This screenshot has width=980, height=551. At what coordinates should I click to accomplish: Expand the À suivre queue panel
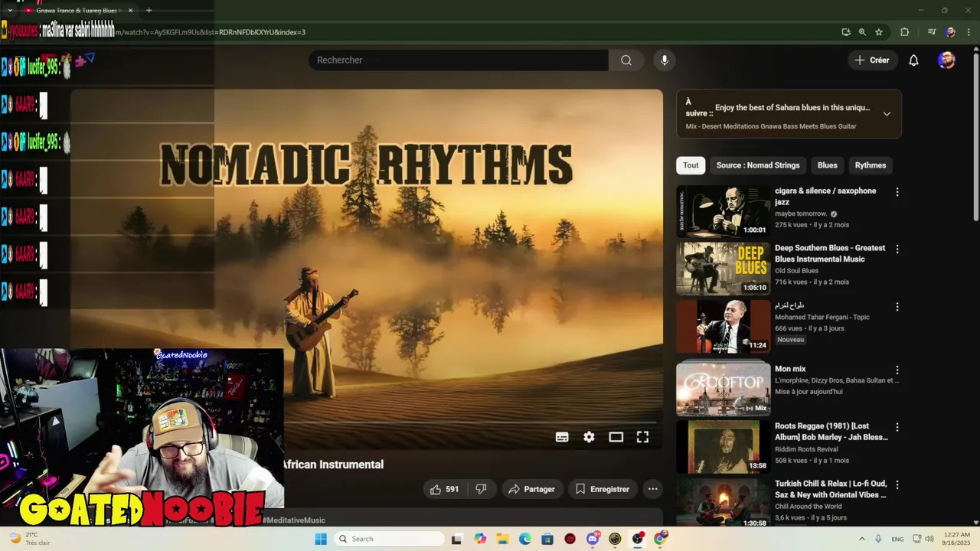tap(887, 114)
